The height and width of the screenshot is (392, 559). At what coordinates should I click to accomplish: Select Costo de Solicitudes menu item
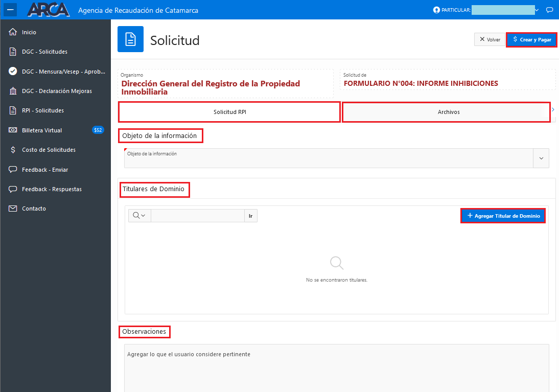click(49, 150)
